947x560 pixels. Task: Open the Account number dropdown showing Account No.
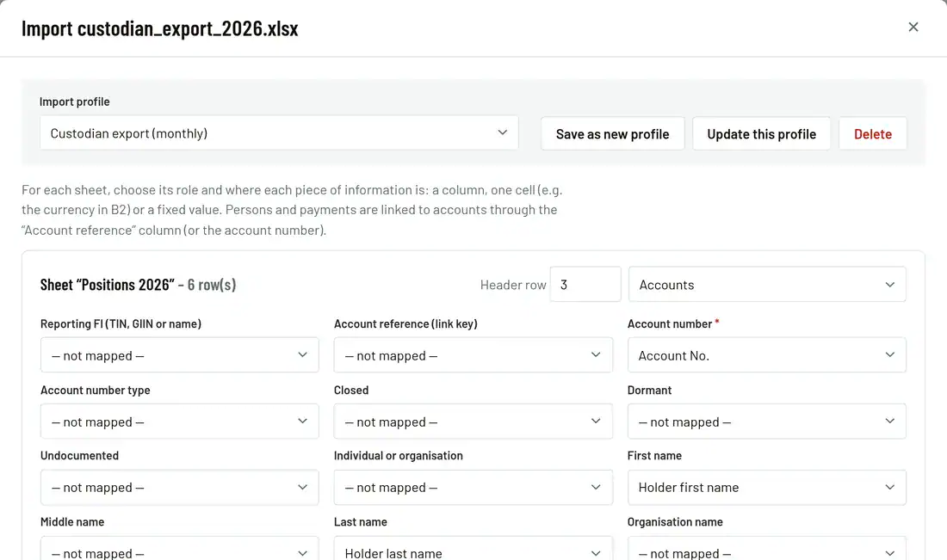pyautogui.click(x=767, y=354)
